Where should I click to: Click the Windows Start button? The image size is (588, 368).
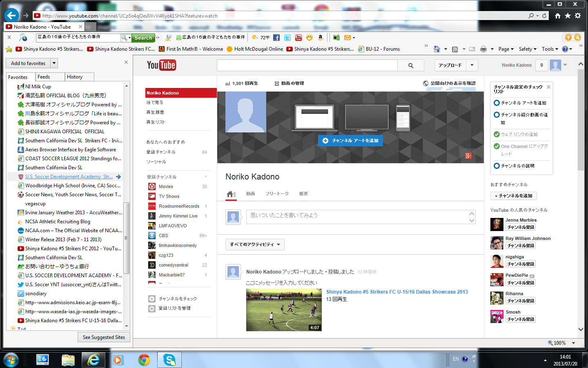pos(11,360)
